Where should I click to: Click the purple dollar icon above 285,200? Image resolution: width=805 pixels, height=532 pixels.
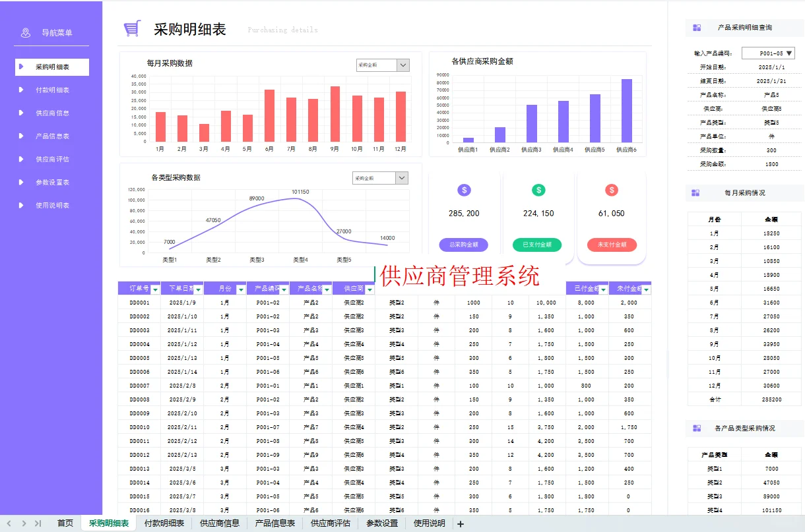[x=463, y=190]
